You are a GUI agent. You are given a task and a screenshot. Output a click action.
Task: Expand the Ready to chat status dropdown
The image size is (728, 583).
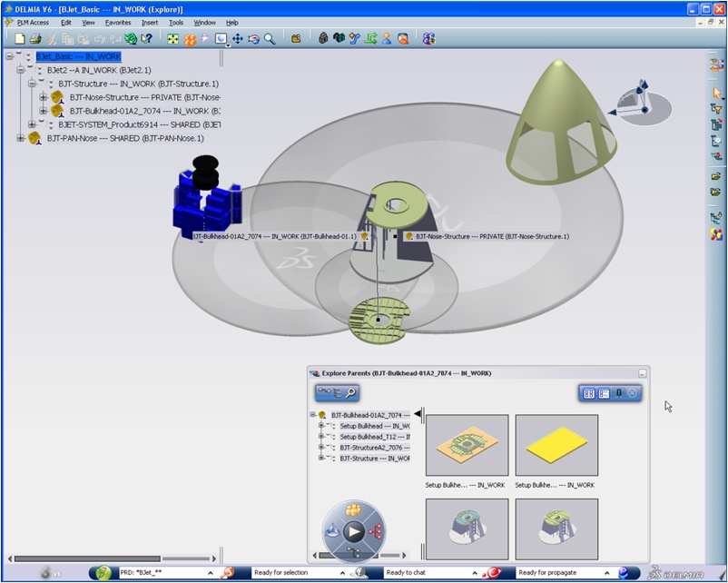click(475, 573)
